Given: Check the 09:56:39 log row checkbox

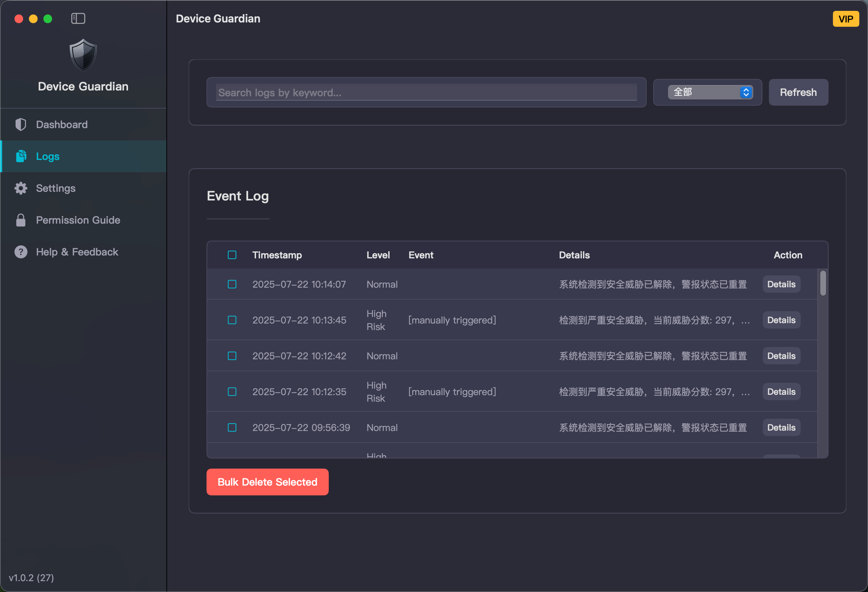Looking at the screenshot, I should [x=232, y=427].
